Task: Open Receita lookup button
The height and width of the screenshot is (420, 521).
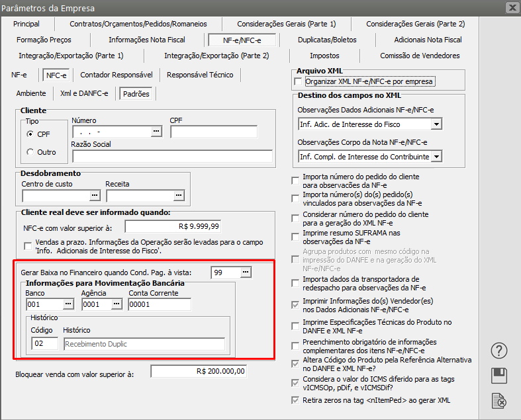Action: 178,195
